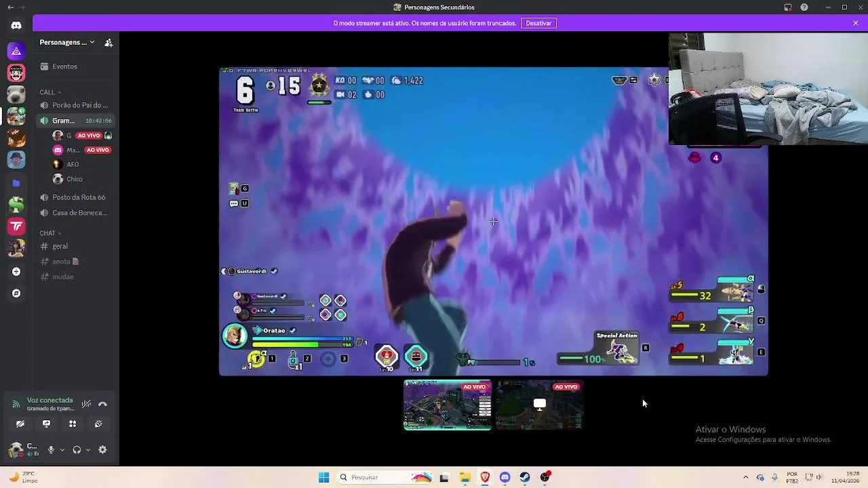Mute the microphone
868x488 pixels.
[x=51, y=449]
